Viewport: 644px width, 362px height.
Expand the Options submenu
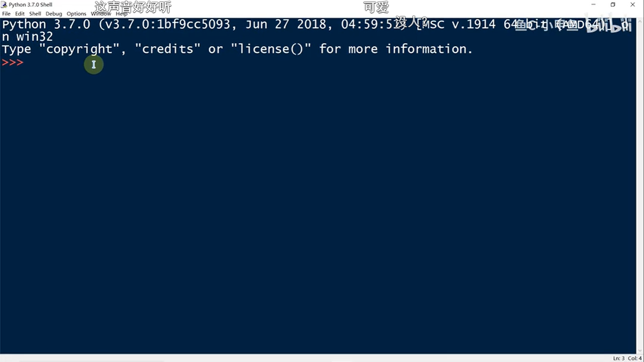[x=75, y=13]
